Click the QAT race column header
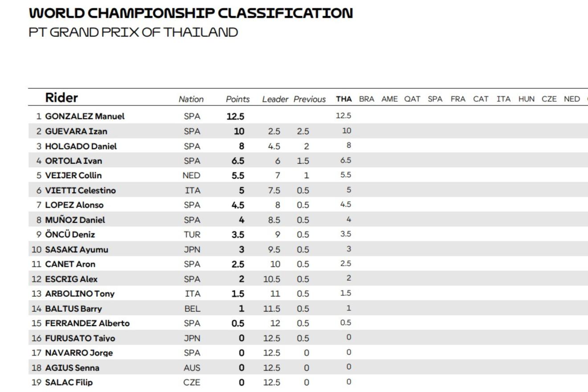 coord(412,99)
